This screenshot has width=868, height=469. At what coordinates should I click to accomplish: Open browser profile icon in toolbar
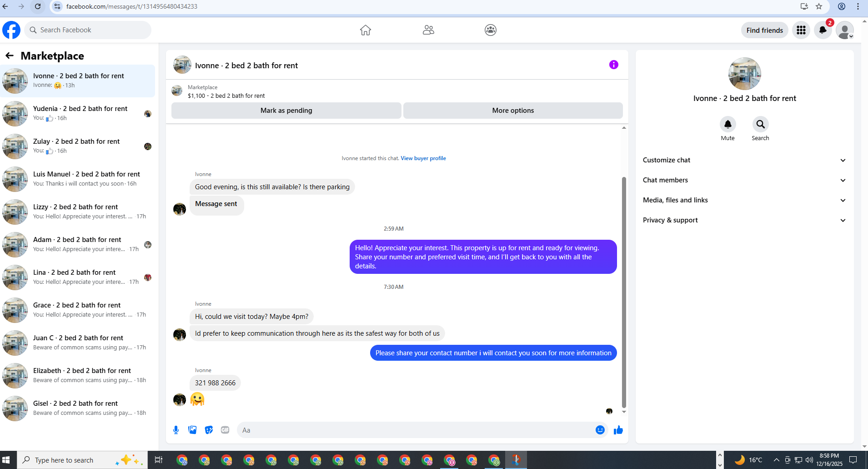pyautogui.click(x=842, y=6)
